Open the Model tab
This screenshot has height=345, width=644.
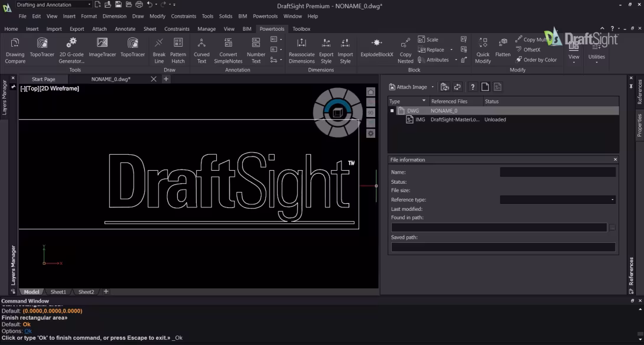point(31,292)
